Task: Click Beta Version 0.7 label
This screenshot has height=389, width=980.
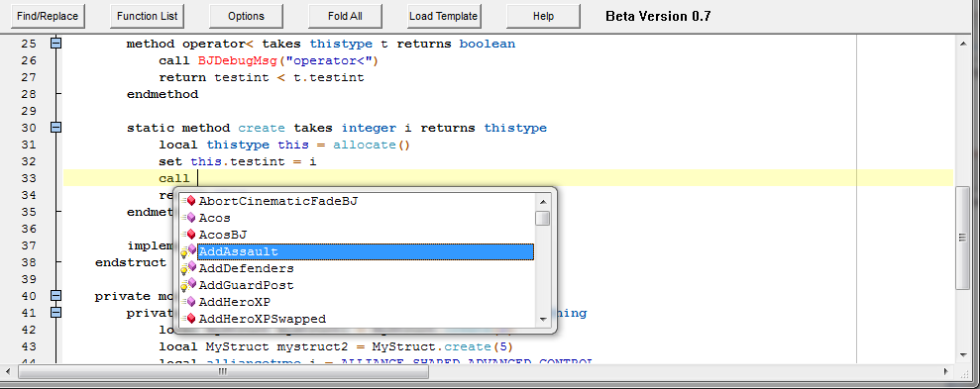Action: tap(658, 16)
